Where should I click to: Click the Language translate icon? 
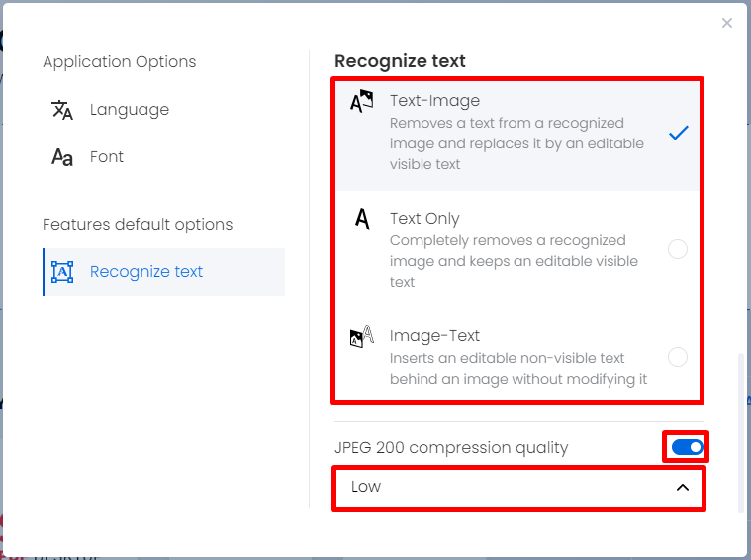(x=62, y=110)
